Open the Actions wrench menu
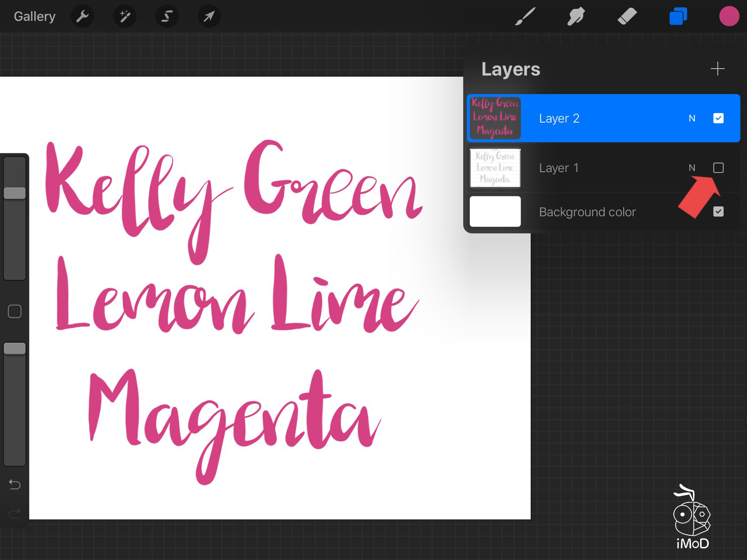Viewport: 747px width, 560px height. (x=82, y=17)
